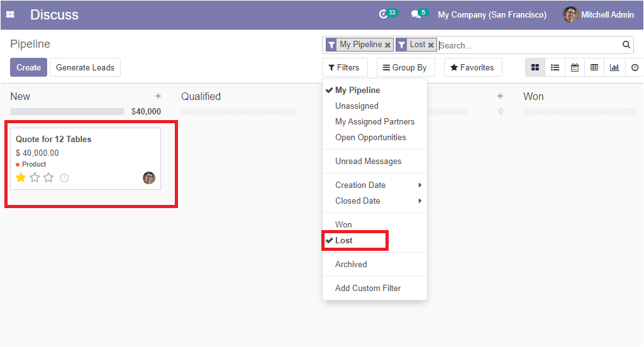Image resolution: width=644 pixels, height=347 pixels.
Task: Click funnel icon in My Pipeline facet
Action: pyautogui.click(x=331, y=45)
